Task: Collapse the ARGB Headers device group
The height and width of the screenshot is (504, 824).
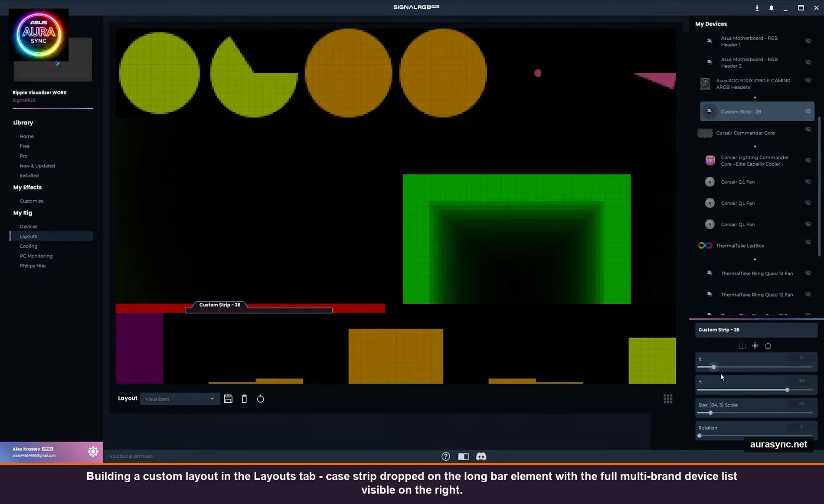Action: (755, 97)
